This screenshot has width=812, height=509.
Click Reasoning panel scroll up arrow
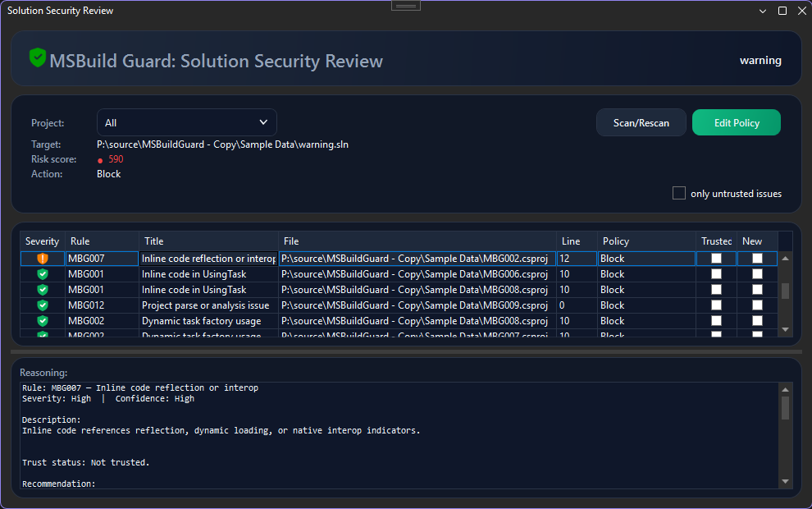(785, 389)
